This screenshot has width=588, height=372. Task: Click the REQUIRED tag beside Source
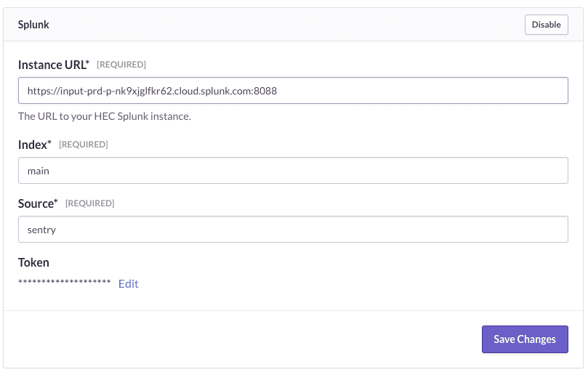click(89, 203)
